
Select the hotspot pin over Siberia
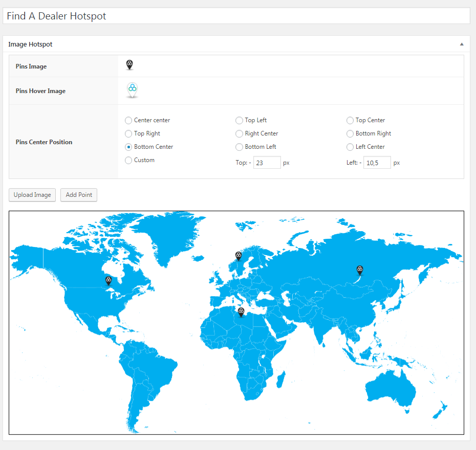pos(360,270)
